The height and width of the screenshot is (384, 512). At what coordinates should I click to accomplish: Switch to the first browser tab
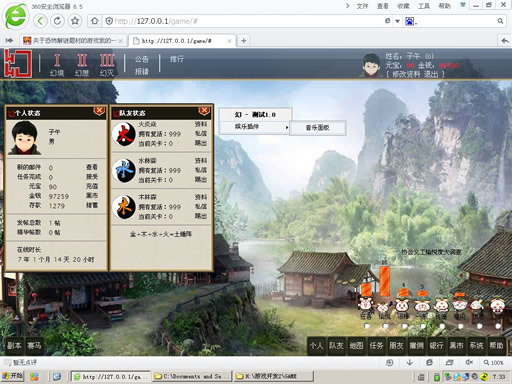[73, 41]
